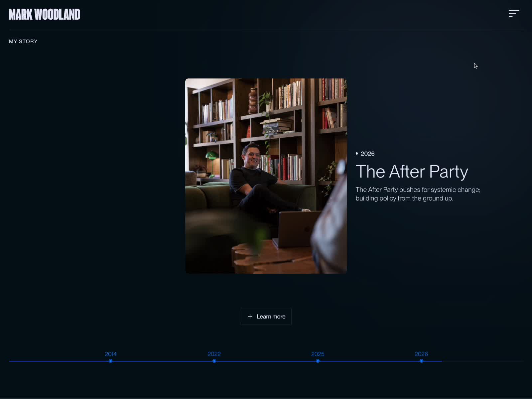This screenshot has height=399, width=532.
Task: Click the Mark Woodland logo
Action: tap(45, 14)
